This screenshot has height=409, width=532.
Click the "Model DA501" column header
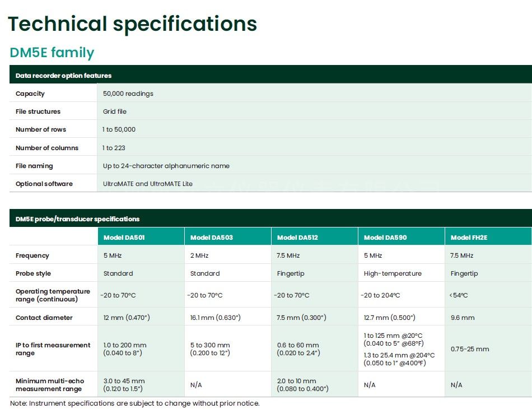click(124, 238)
